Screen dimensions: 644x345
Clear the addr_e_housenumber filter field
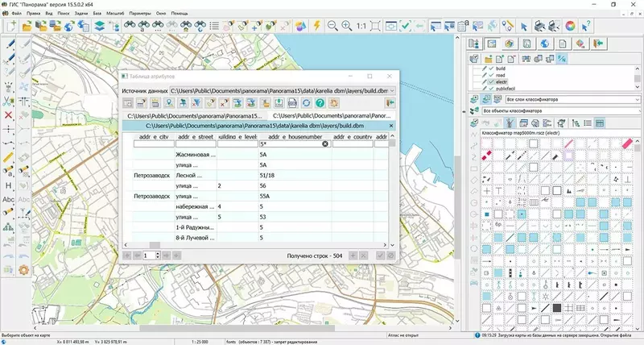[x=325, y=144]
